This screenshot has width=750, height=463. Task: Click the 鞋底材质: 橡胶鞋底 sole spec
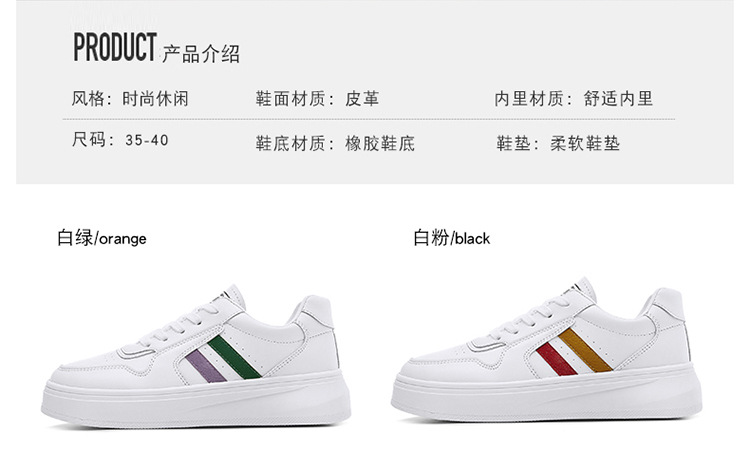click(335, 143)
